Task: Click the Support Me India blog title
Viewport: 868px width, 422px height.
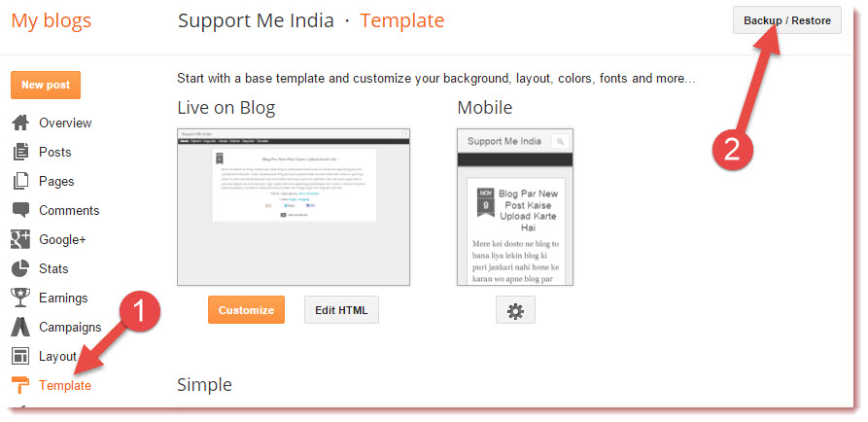Action: pyautogui.click(x=256, y=20)
